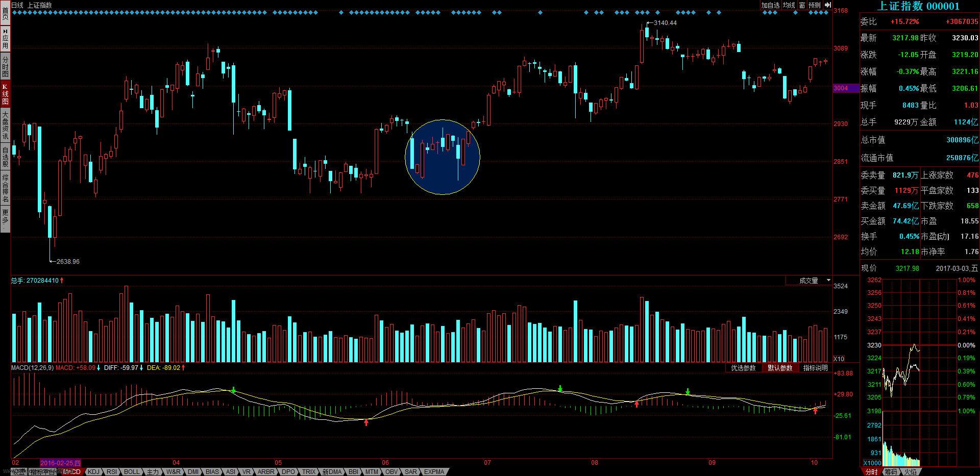Click the 流通市值 250876亿 value
This screenshot has width=980, height=476.
pyautogui.click(x=963, y=158)
